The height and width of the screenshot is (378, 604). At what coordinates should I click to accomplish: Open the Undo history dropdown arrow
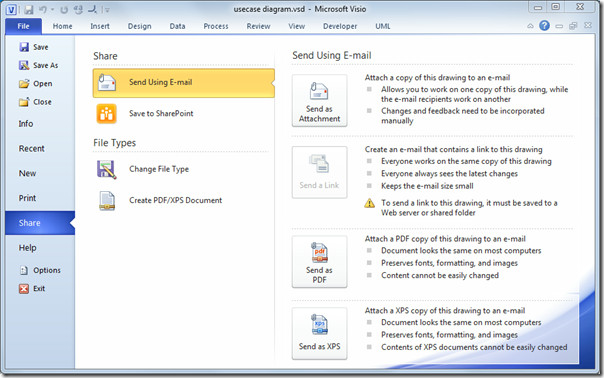[x=52, y=10]
